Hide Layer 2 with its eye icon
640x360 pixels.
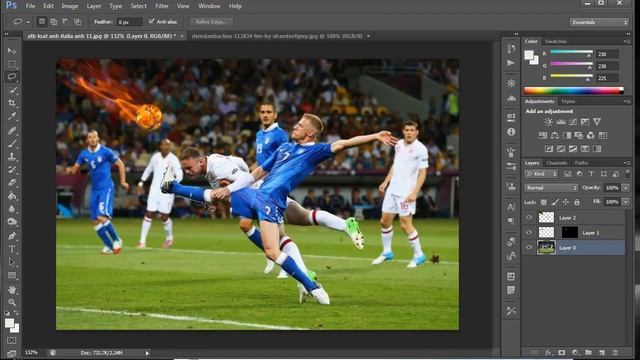tap(529, 218)
